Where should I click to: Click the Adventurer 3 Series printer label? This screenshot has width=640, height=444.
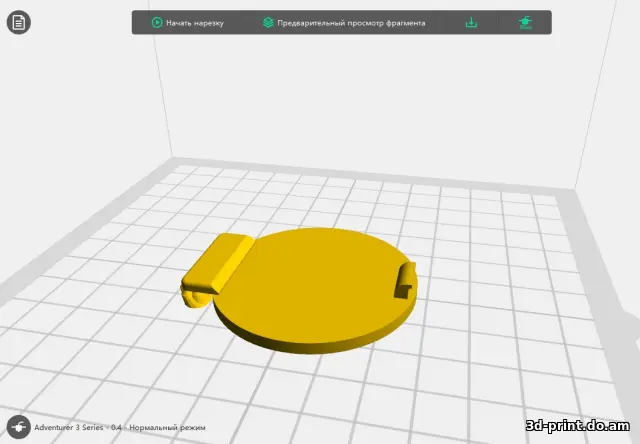coord(69,427)
